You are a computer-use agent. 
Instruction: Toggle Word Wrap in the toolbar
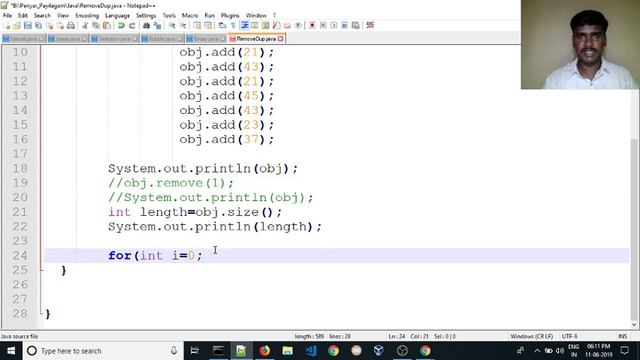[x=222, y=25]
